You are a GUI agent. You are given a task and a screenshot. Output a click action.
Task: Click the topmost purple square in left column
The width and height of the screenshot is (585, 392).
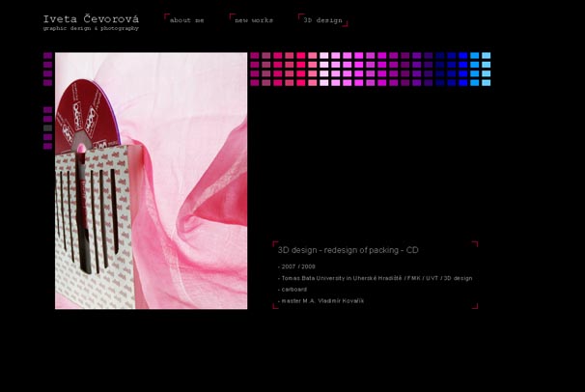click(x=47, y=56)
